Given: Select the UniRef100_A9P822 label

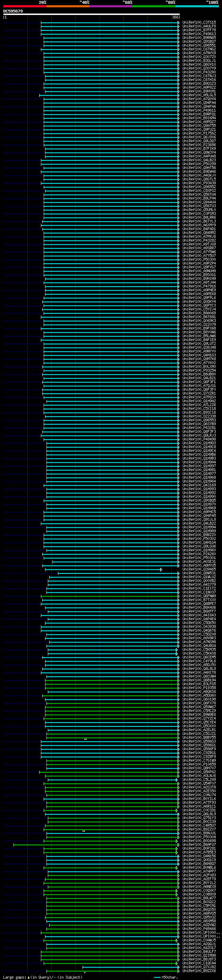Looking at the screenshot, I should tap(199, 88).
